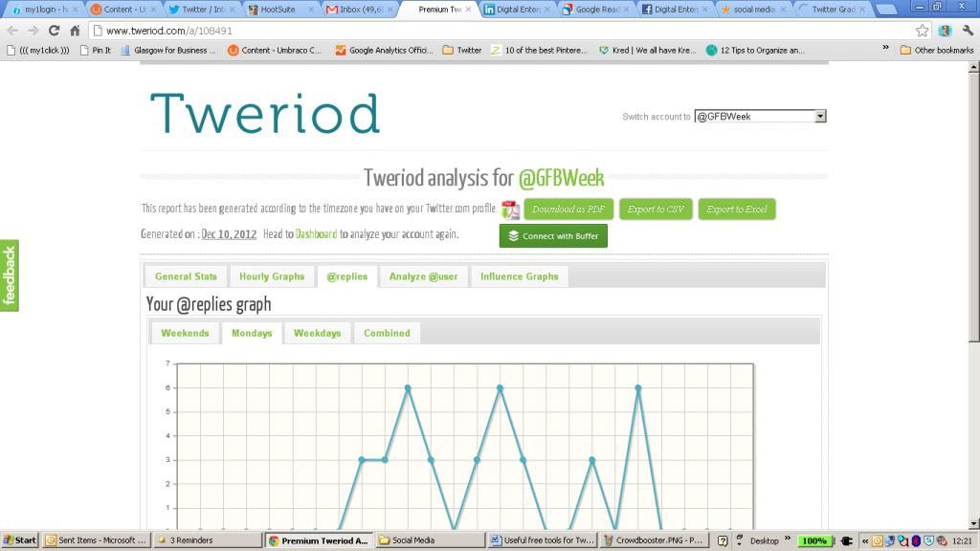Show the Weekends replies graph
This screenshot has height=551, width=980.
(x=185, y=333)
